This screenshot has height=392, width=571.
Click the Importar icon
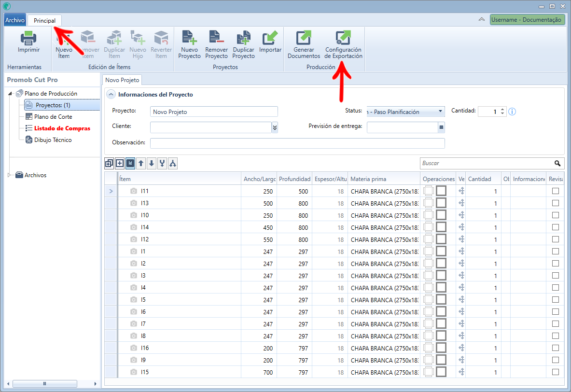coord(270,38)
